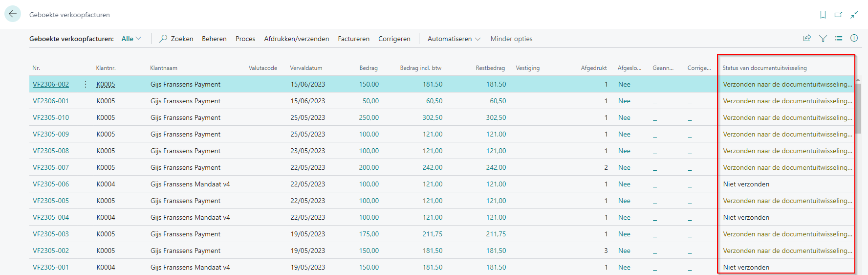
Task: Click Gijs Franssens Mandaat v4 in VF2305-006 row
Action: [x=190, y=184]
